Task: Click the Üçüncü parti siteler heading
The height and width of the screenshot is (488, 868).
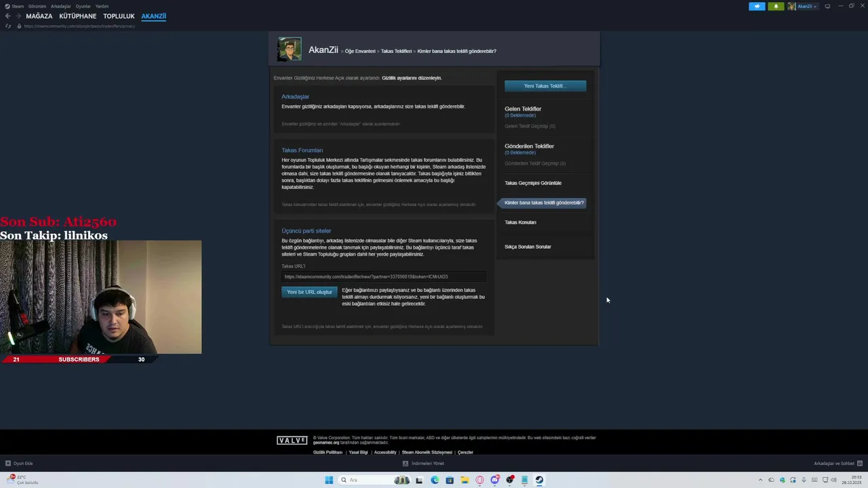Action: click(307, 231)
